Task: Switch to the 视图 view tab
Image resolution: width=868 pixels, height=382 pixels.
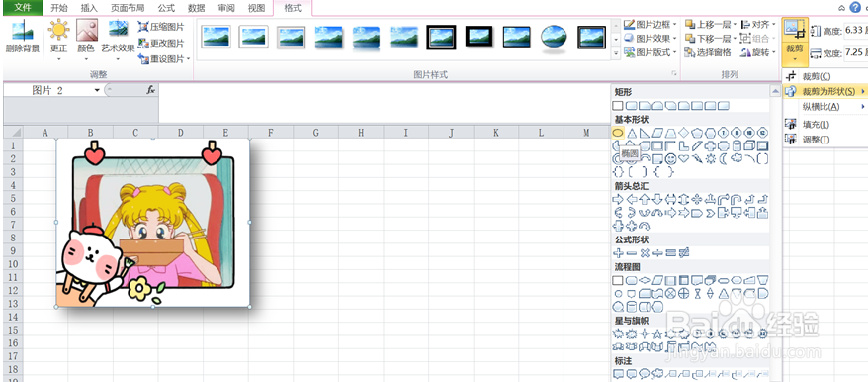Action: (x=256, y=8)
